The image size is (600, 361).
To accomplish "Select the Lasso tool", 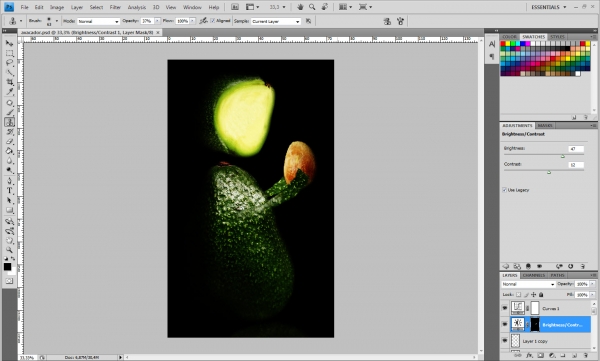I will tap(9, 63).
